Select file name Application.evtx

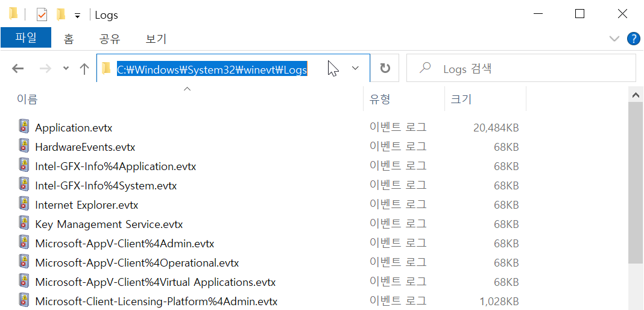tap(74, 128)
